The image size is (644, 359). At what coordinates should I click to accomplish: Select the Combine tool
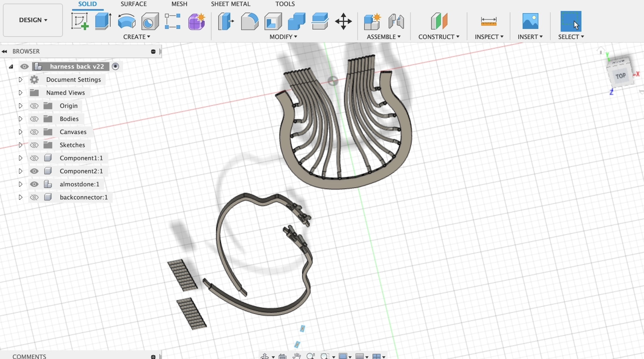point(297,21)
